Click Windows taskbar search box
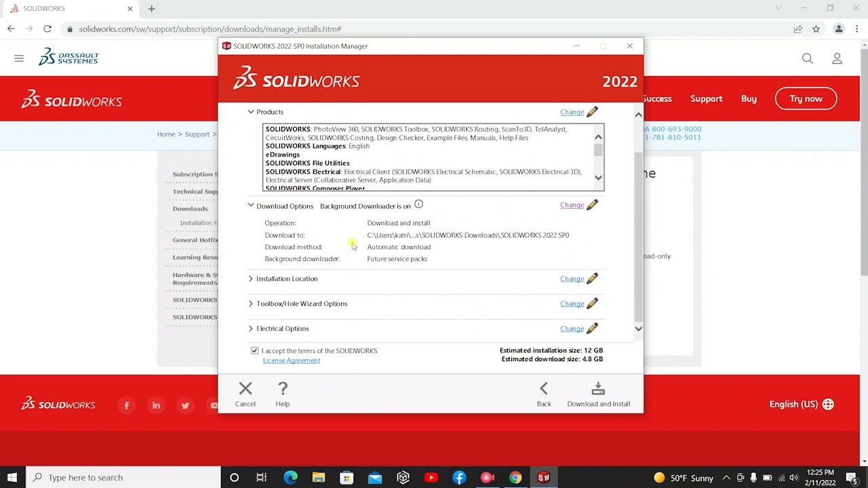This screenshot has height=488, width=868. point(123,477)
